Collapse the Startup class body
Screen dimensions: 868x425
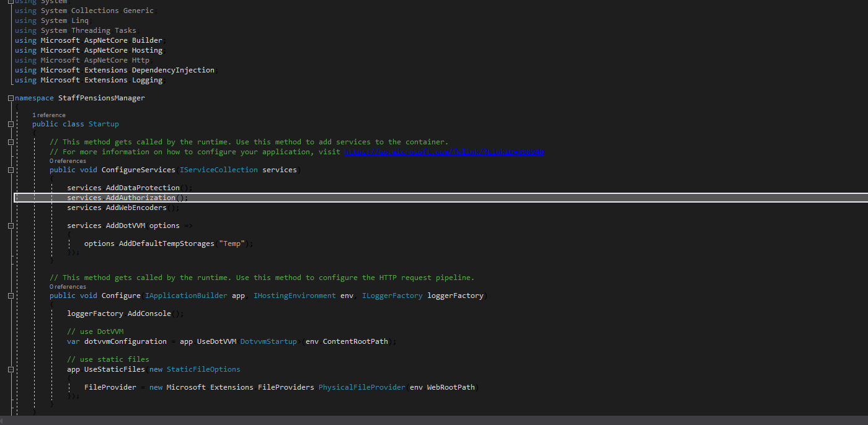[11, 123]
